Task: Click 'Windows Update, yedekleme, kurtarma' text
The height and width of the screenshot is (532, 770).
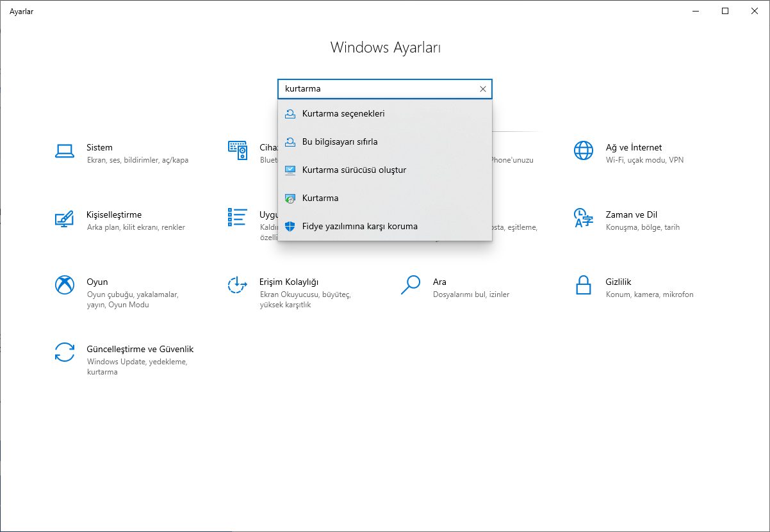Action: (x=136, y=367)
